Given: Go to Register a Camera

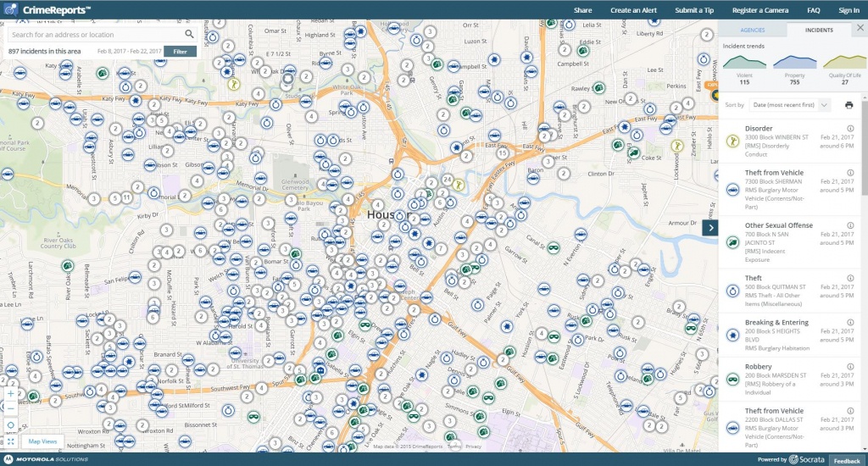Looking at the screenshot, I should [x=759, y=10].
